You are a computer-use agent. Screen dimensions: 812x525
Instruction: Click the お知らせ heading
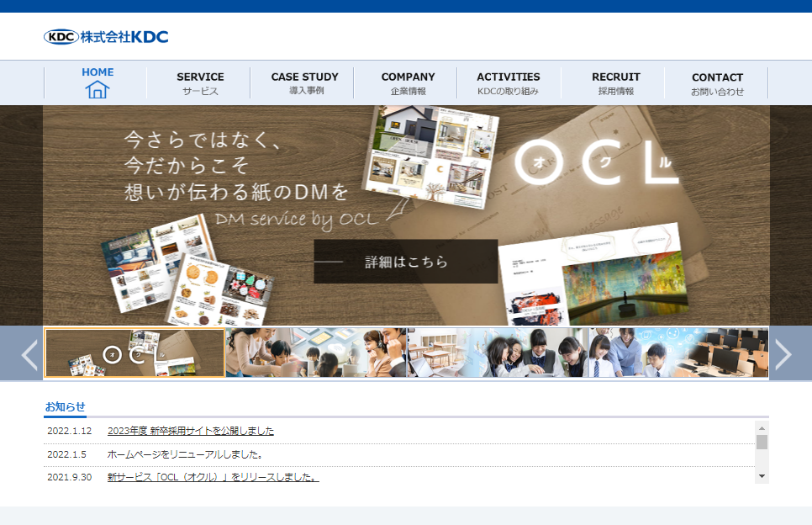pos(66,407)
